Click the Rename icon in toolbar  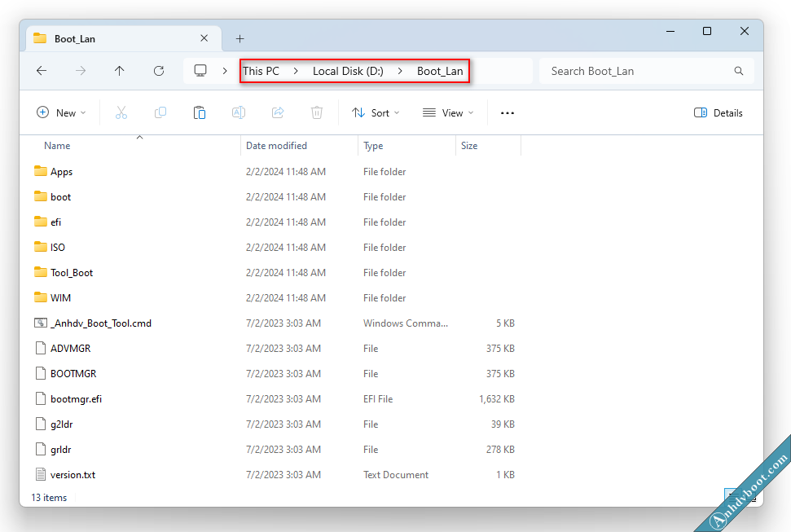click(x=239, y=113)
